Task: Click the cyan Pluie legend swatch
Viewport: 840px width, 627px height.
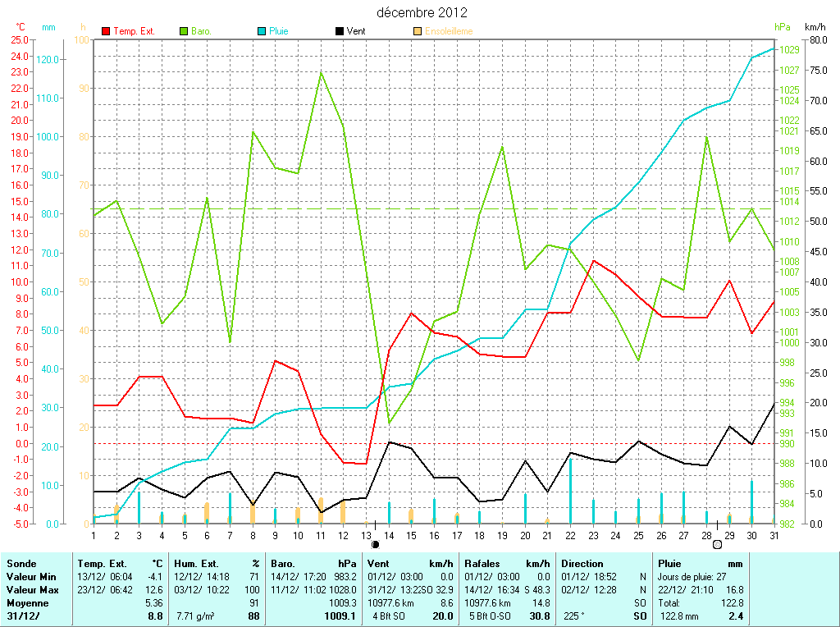Action: click(262, 31)
